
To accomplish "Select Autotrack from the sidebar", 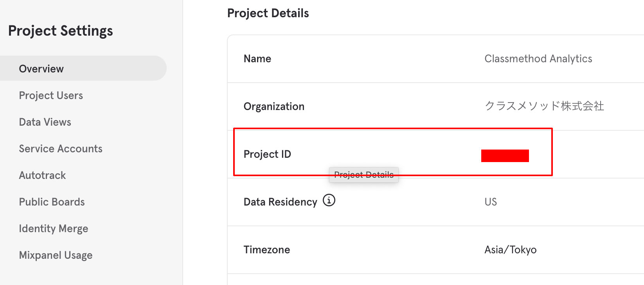I will (42, 175).
